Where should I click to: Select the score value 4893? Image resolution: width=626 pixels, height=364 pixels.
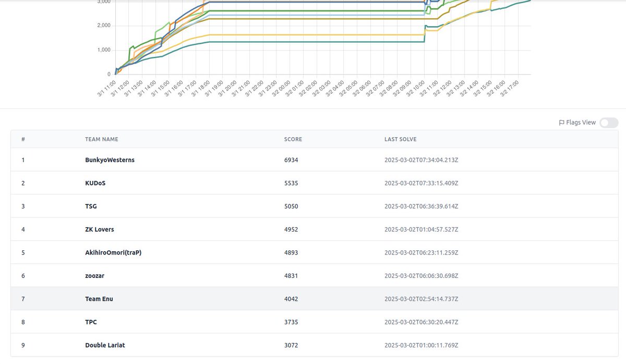(x=291, y=252)
